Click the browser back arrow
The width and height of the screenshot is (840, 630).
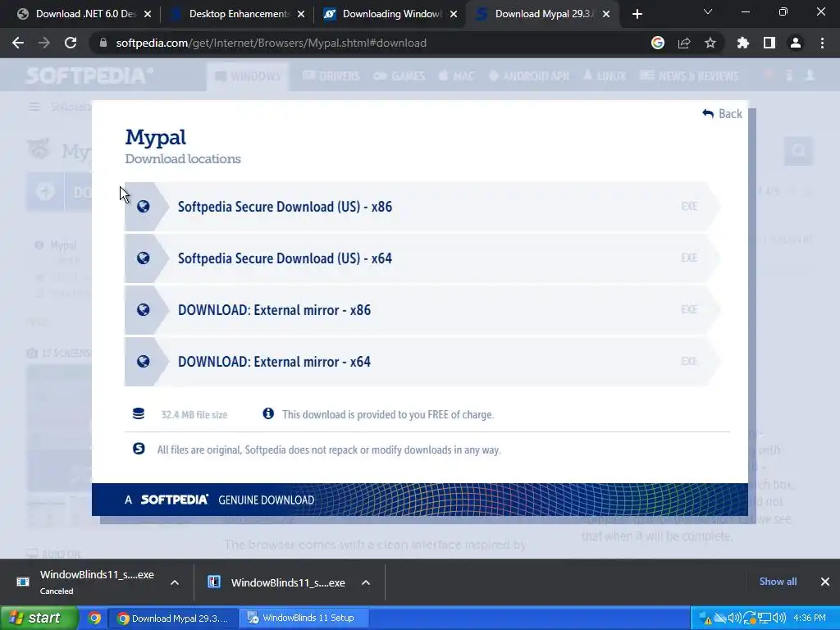click(18, 43)
